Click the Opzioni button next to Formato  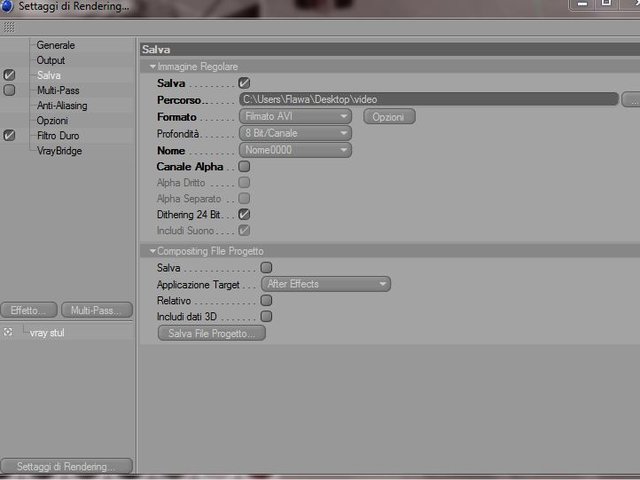point(389,117)
